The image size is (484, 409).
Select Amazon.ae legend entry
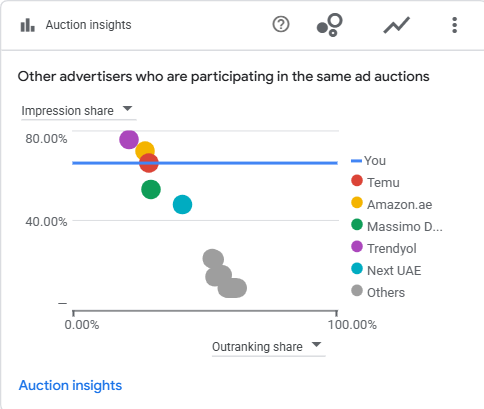point(392,204)
